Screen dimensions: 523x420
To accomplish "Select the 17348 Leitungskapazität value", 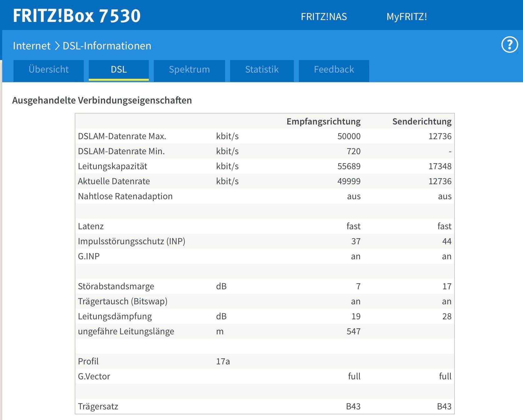I will [x=440, y=166].
